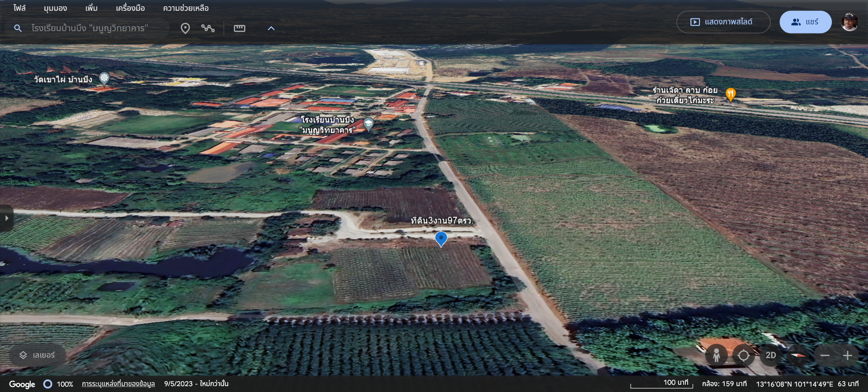The height and width of the screenshot is (392, 868).
Task: Start the แสดงภาพสไลด์ slideshow presentation
Action: 723,22
